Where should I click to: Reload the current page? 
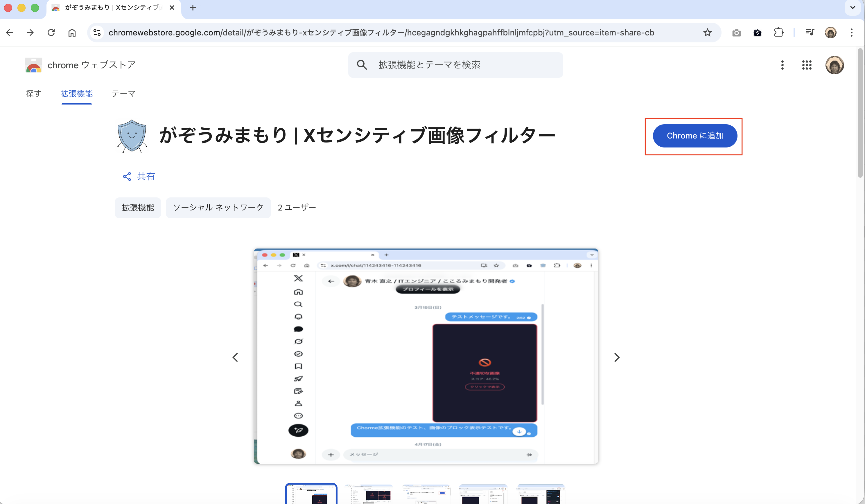(51, 32)
